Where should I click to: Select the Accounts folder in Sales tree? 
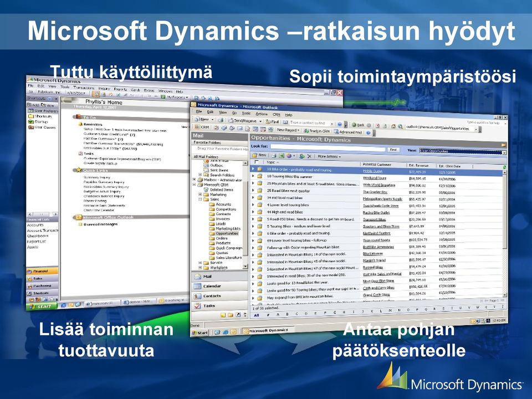coord(223,204)
